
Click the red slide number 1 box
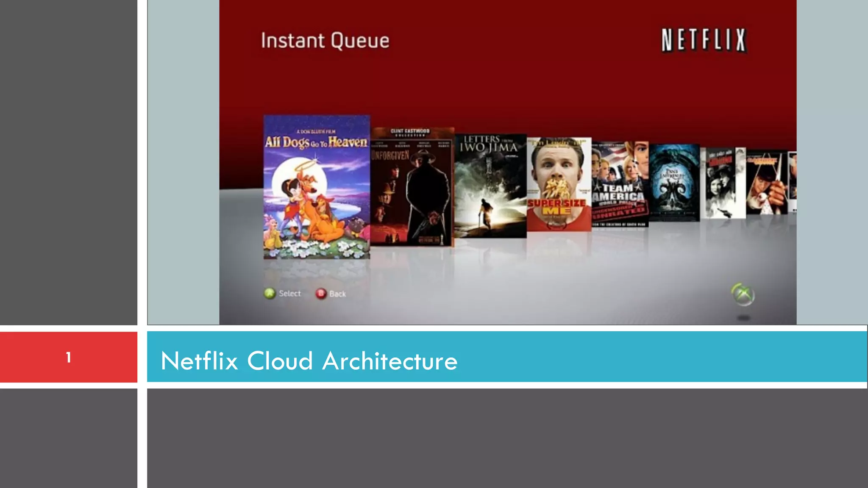tap(68, 357)
